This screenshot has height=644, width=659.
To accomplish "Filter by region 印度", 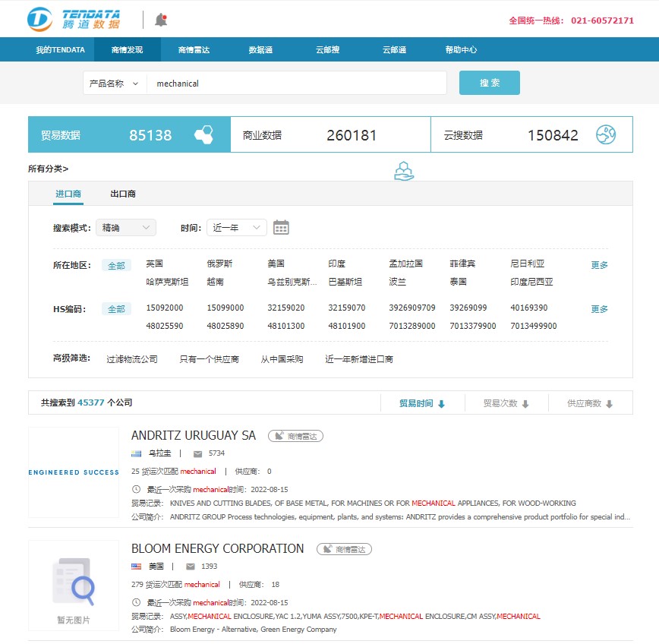I will click(336, 264).
